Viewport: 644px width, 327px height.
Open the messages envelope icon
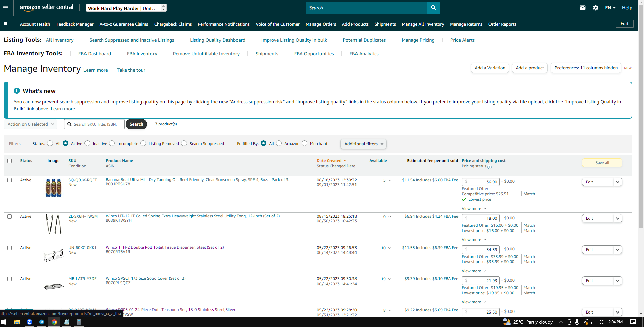pos(583,8)
